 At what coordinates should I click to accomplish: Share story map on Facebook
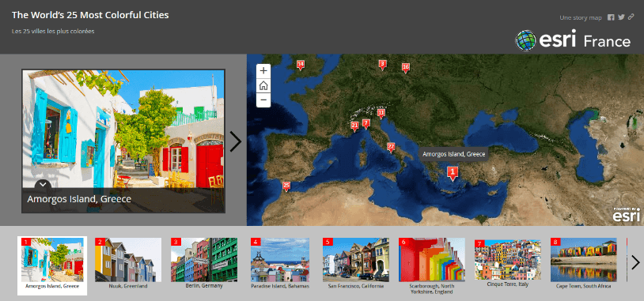pyautogui.click(x=611, y=17)
